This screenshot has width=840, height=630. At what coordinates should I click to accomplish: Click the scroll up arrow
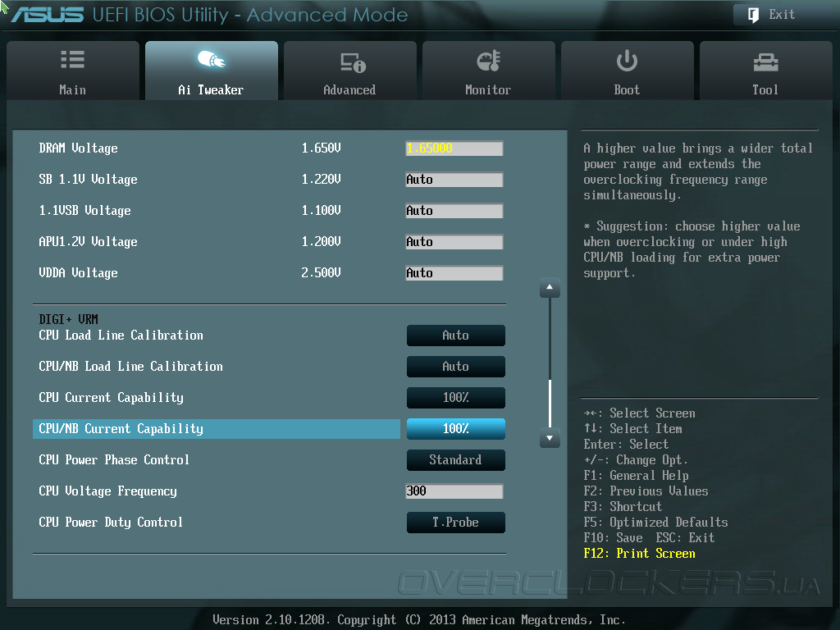point(550,288)
